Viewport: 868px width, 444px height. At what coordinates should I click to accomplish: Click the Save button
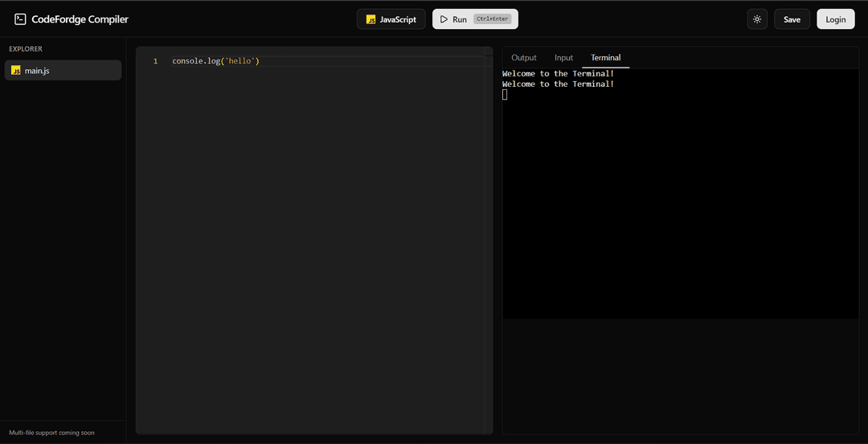tap(792, 19)
